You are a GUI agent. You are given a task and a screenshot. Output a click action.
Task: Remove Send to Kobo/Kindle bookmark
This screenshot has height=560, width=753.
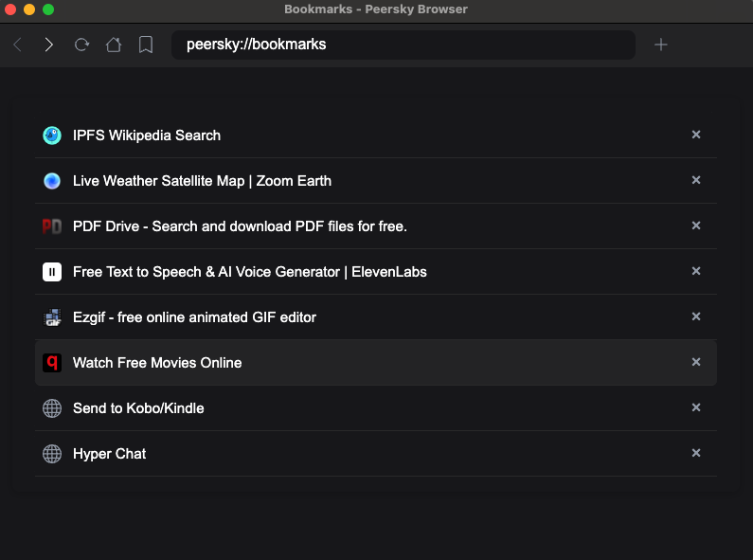[x=696, y=407]
